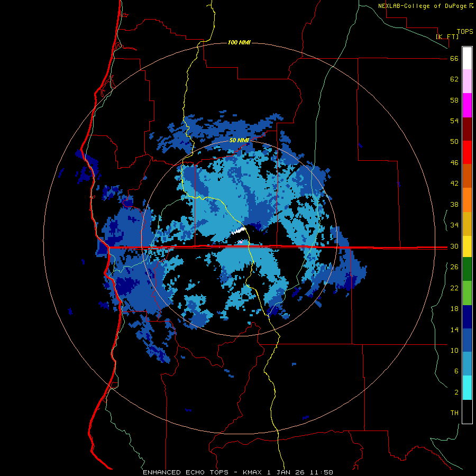This screenshot has height=476, width=476.
Task: Click the cyan swatch between 2 and 6
Action: [467, 388]
